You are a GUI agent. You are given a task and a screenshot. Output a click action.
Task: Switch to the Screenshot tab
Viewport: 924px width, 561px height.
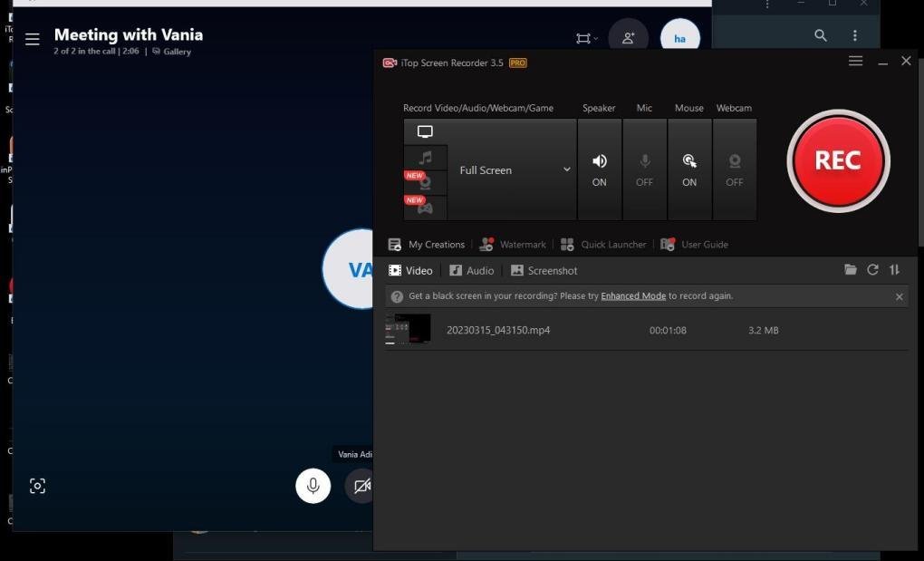(x=544, y=270)
